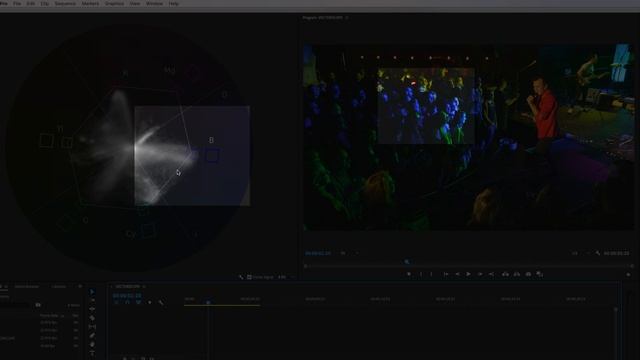This screenshot has height=360, width=640.
Task: Toggle insert sequences as nests button
Action: pos(116,302)
